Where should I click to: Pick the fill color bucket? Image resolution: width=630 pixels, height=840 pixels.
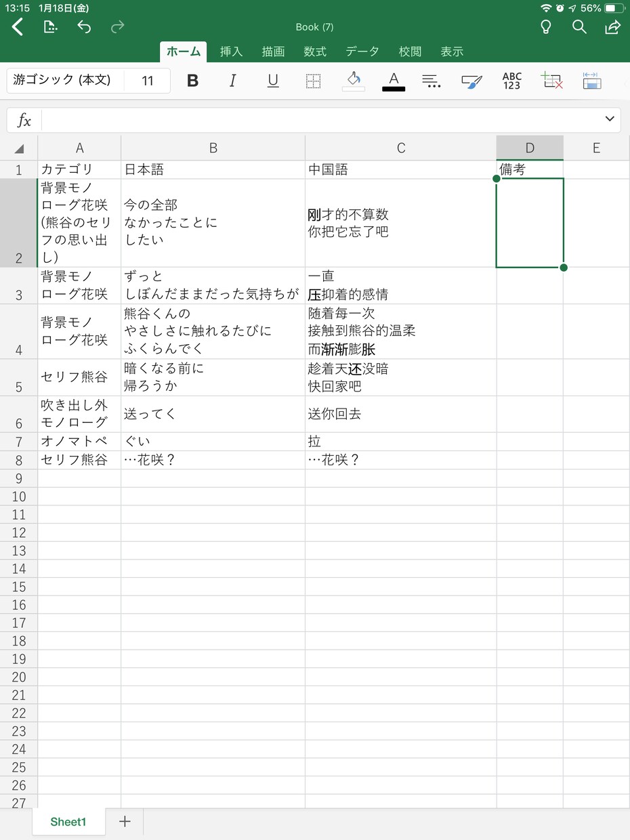pos(354,81)
